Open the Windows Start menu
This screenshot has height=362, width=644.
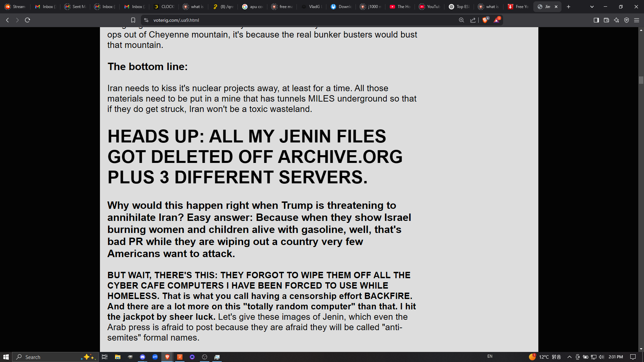(6, 357)
